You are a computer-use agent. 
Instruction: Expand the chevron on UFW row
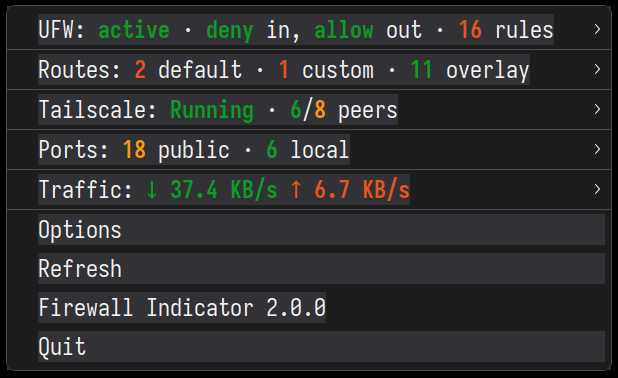tap(598, 30)
